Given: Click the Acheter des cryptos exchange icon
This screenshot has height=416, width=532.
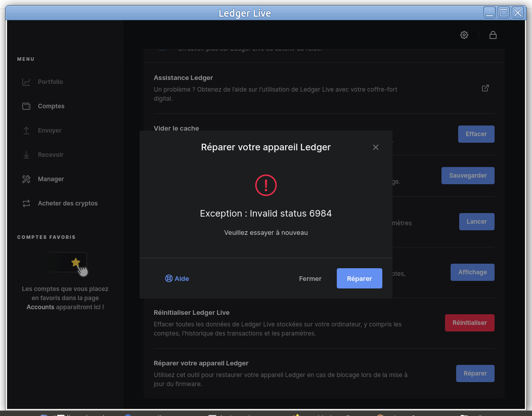Looking at the screenshot, I should tap(26, 203).
